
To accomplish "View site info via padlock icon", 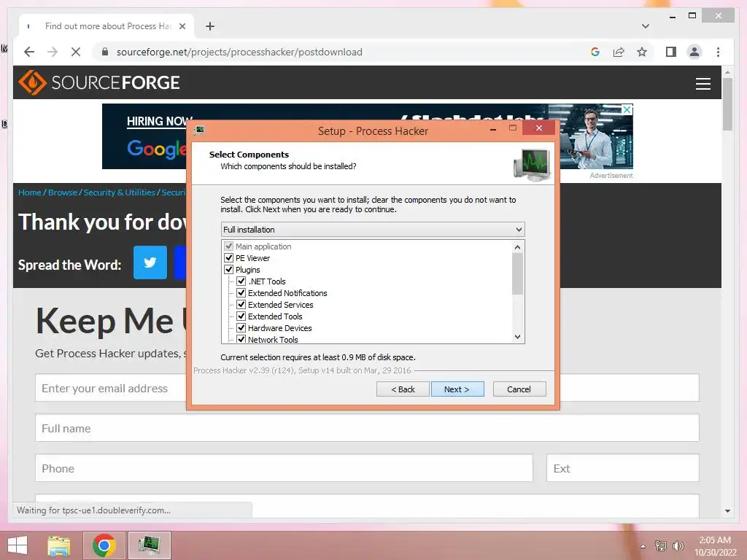I will (105, 52).
